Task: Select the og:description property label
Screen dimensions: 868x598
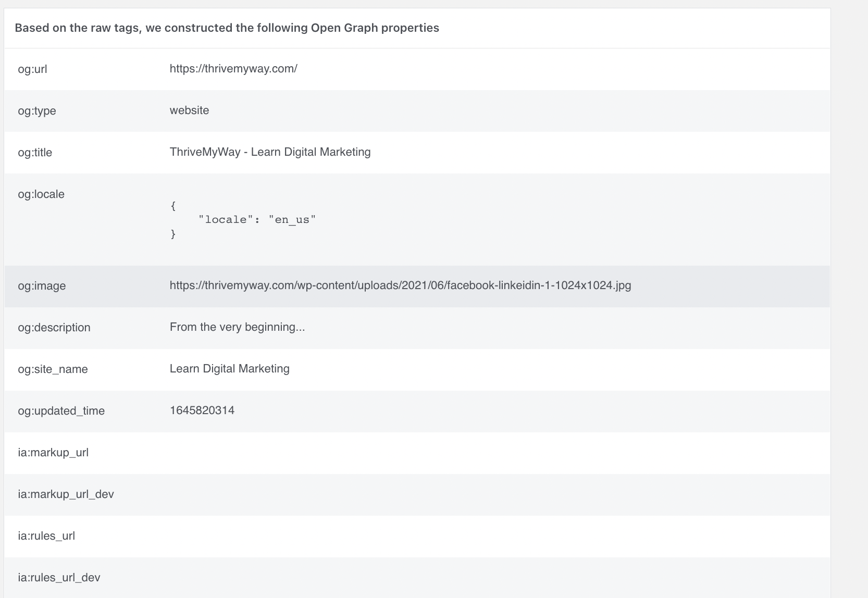Action: coord(54,328)
